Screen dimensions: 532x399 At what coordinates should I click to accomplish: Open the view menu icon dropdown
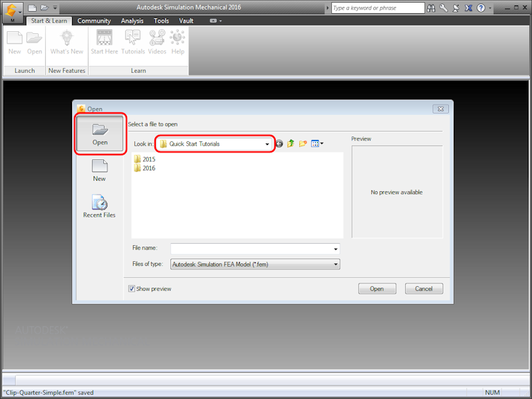tap(317, 143)
